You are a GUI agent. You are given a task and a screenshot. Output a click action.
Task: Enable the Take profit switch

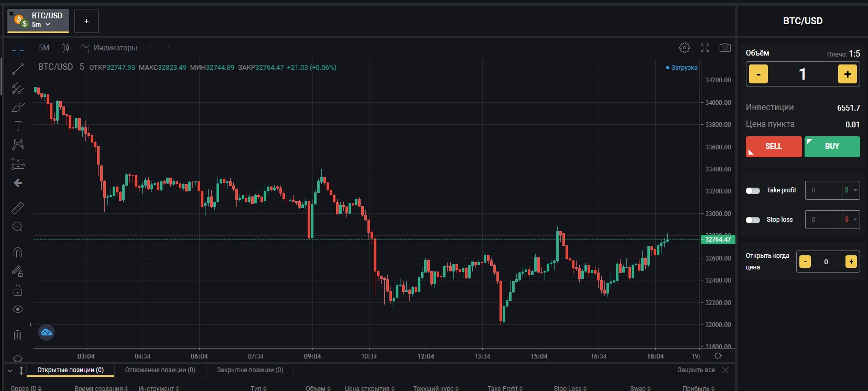click(x=753, y=191)
